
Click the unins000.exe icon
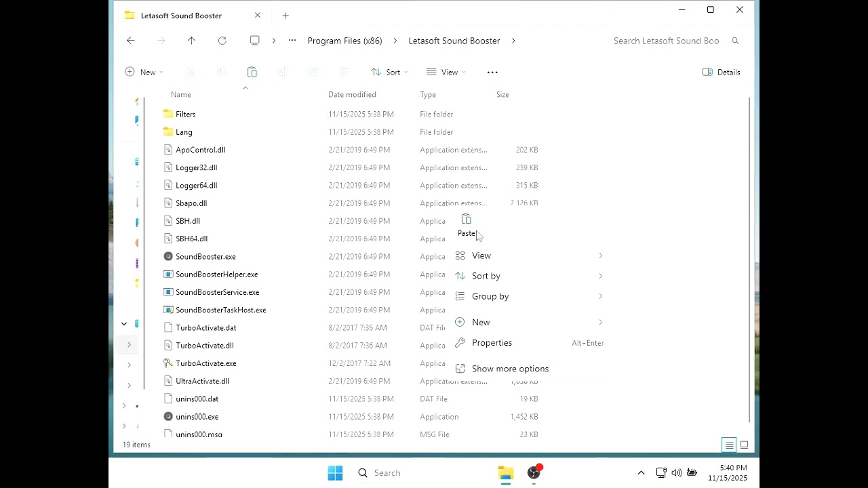pyautogui.click(x=168, y=417)
